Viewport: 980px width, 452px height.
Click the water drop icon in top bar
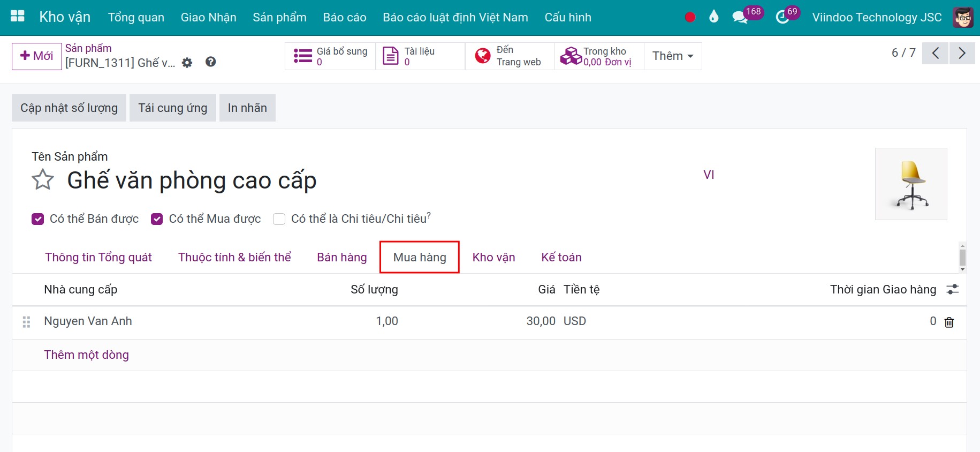click(x=713, y=17)
